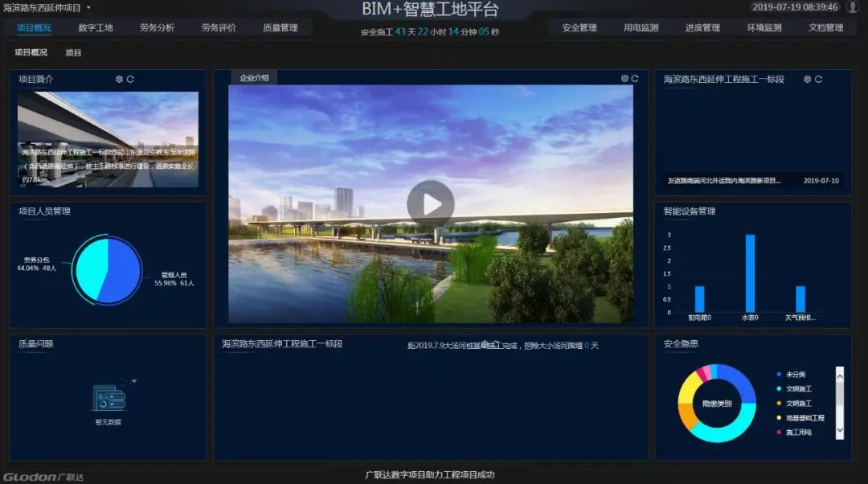Toggle 未分类 legend item in 安全隐患
868x484 pixels.
795,375
